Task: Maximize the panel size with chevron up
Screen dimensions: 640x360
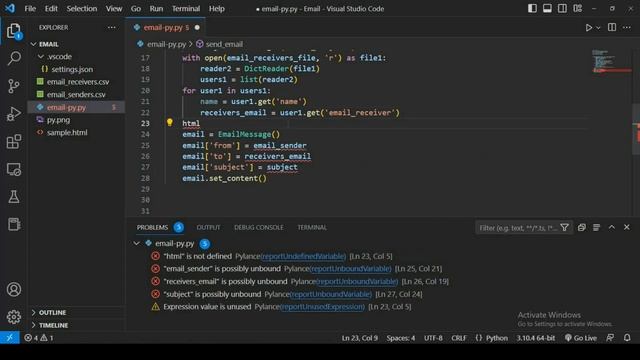Action: click(611, 227)
